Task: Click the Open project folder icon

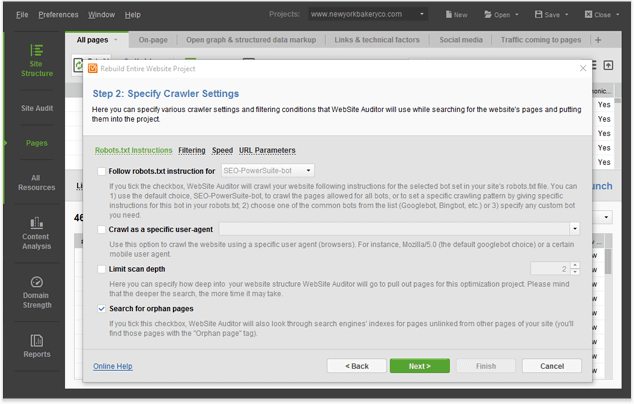Action: [x=488, y=15]
